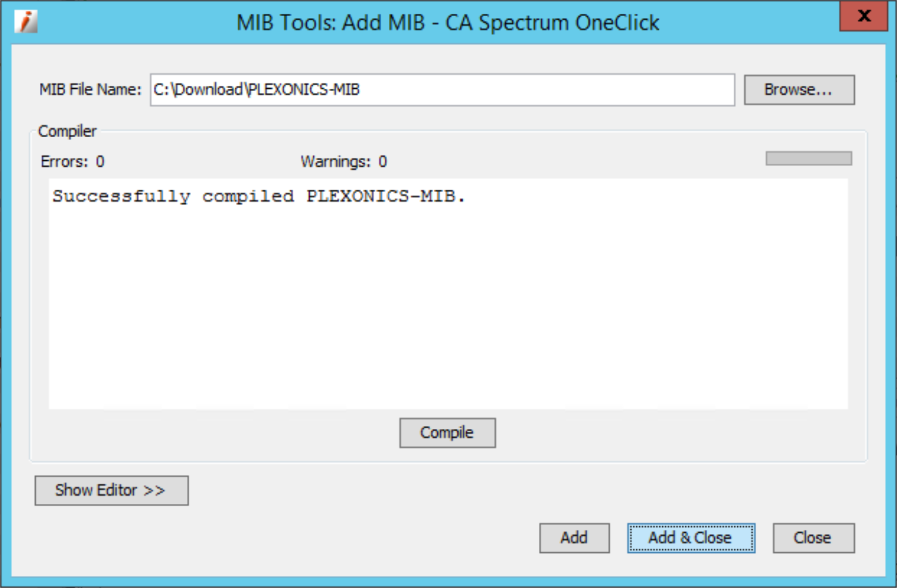Run the Compile button
Image resolution: width=897 pixels, height=588 pixels.
tap(447, 432)
